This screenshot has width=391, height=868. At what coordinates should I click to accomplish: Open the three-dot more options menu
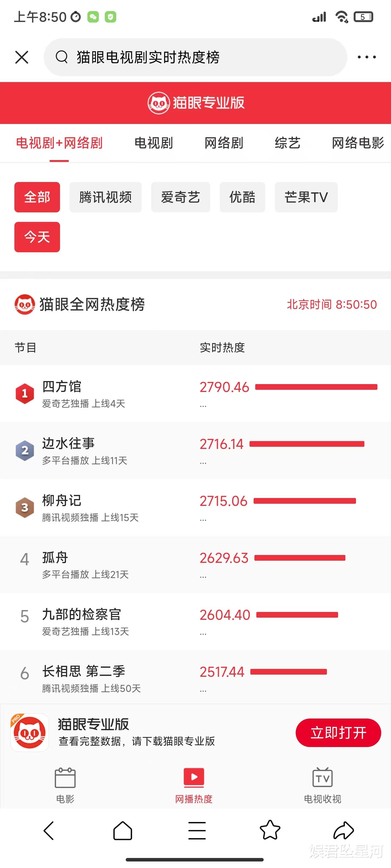367,57
